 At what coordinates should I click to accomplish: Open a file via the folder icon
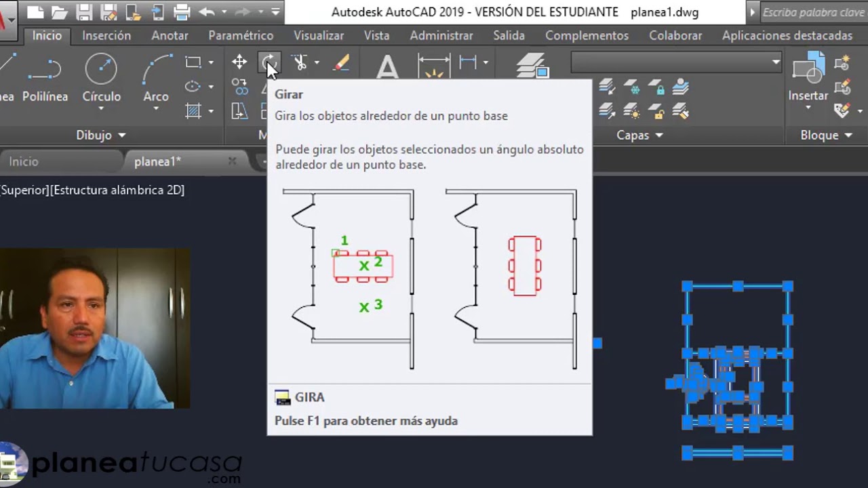(x=59, y=12)
